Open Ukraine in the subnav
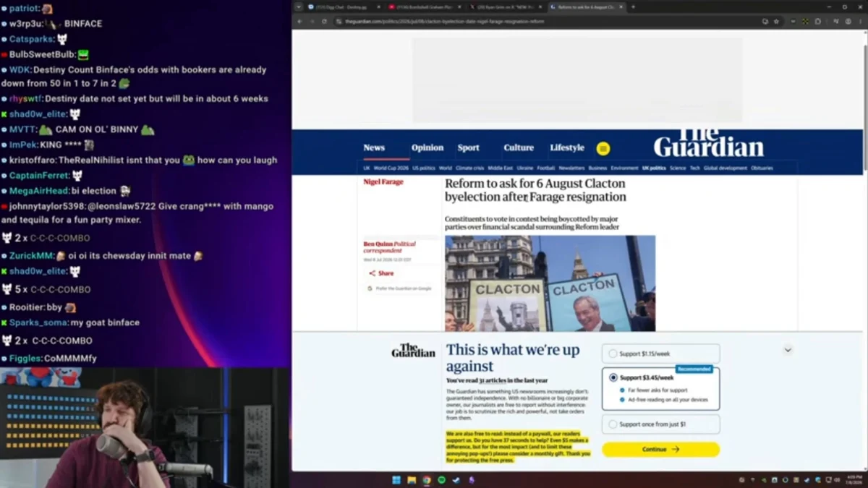The image size is (868, 488). [x=525, y=168]
